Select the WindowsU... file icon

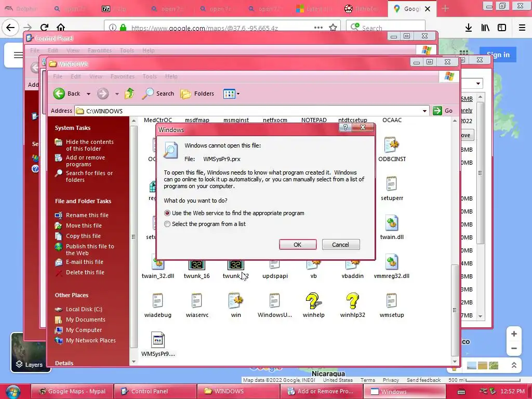[x=274, y=301]
